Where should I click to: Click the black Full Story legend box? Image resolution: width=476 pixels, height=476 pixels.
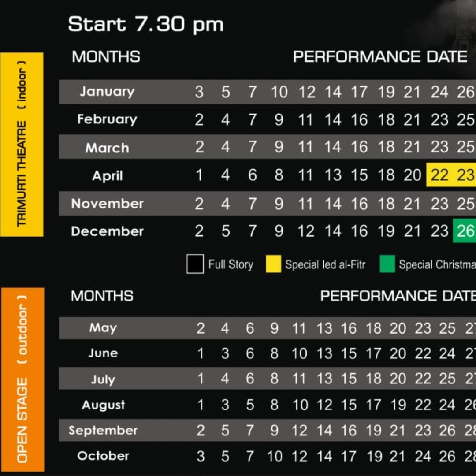point(195,264)
